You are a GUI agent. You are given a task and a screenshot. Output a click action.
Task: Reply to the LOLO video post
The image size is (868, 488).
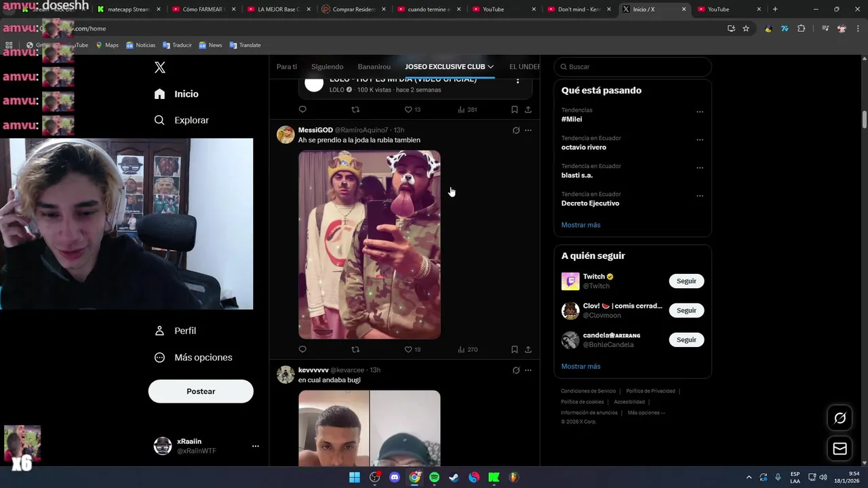pos(302,110)
